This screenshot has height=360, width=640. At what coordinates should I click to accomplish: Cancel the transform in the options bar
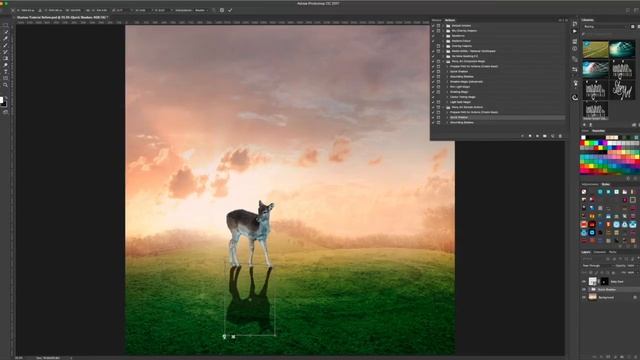[x=222, y=10]
